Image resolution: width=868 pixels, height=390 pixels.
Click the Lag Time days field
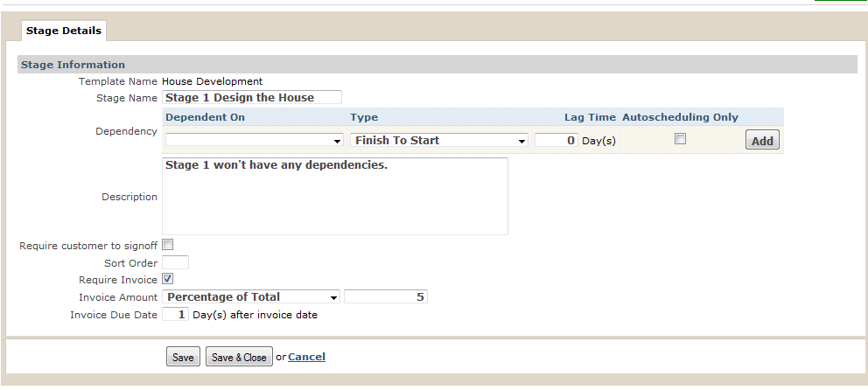(x=556, y=141)
